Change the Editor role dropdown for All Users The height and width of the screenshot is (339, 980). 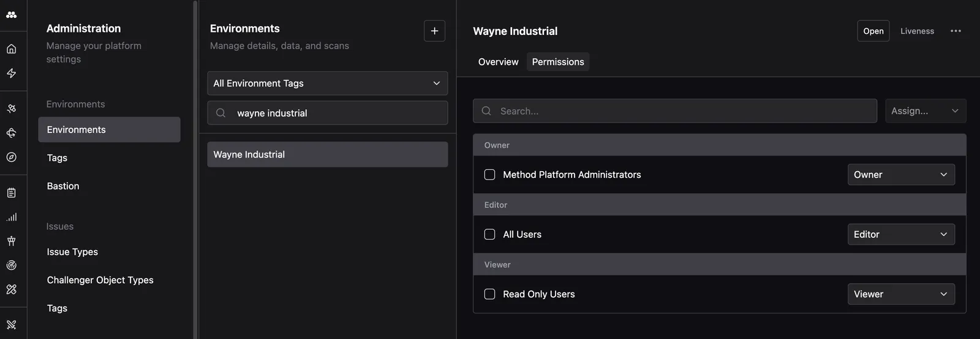pos(901,234)
